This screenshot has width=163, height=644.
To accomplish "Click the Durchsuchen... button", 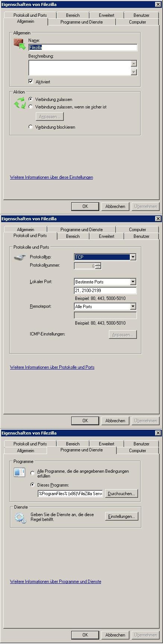I will coord(121,494).
